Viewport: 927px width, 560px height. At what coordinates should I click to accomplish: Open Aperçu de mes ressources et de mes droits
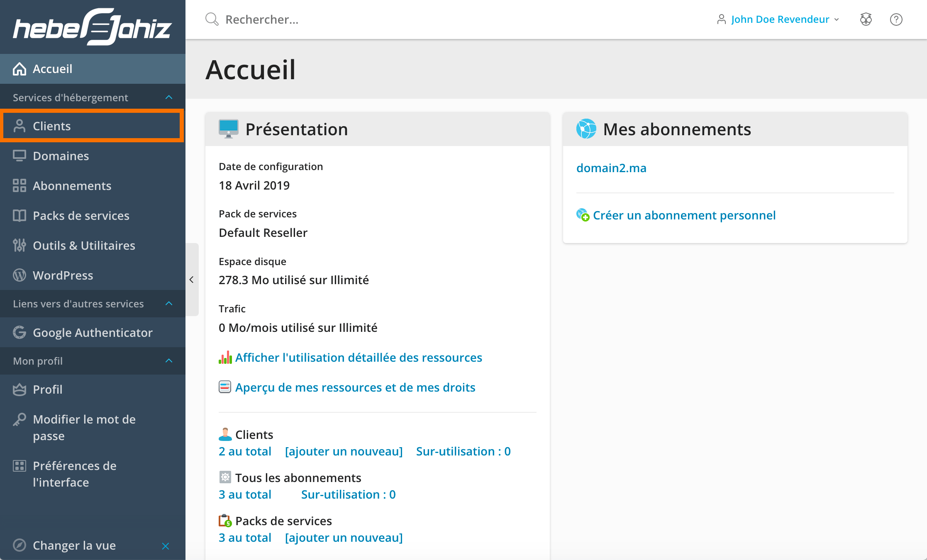tap(355, 387)
